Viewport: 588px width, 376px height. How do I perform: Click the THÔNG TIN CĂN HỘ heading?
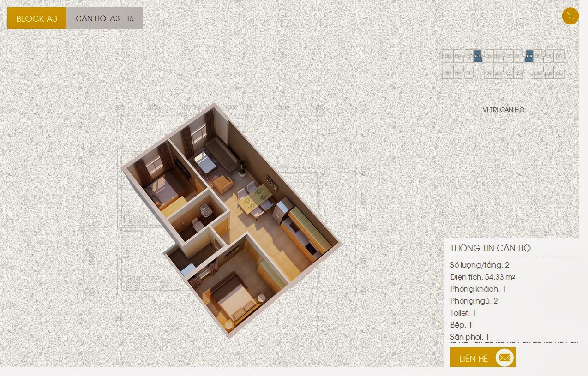tap(491, 248)
